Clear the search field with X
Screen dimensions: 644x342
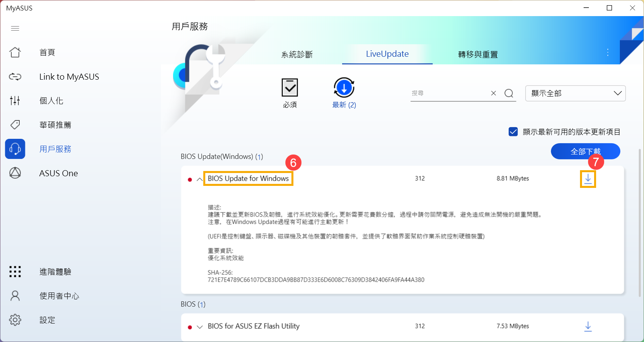pyautogui.click(x=493, y=93)
